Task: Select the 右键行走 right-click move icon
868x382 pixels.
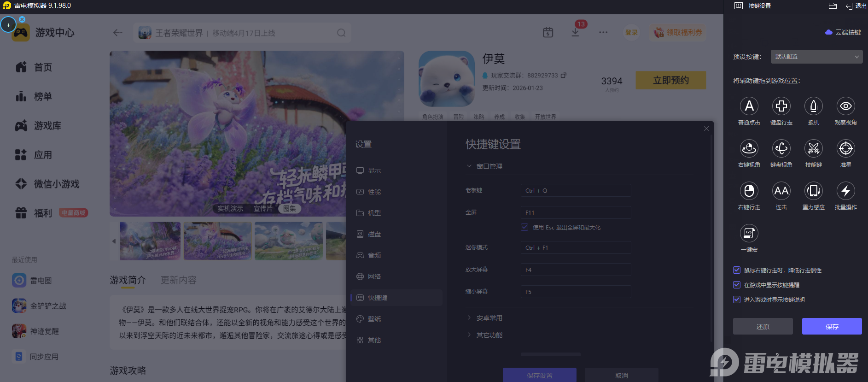Action: [749, 191]
